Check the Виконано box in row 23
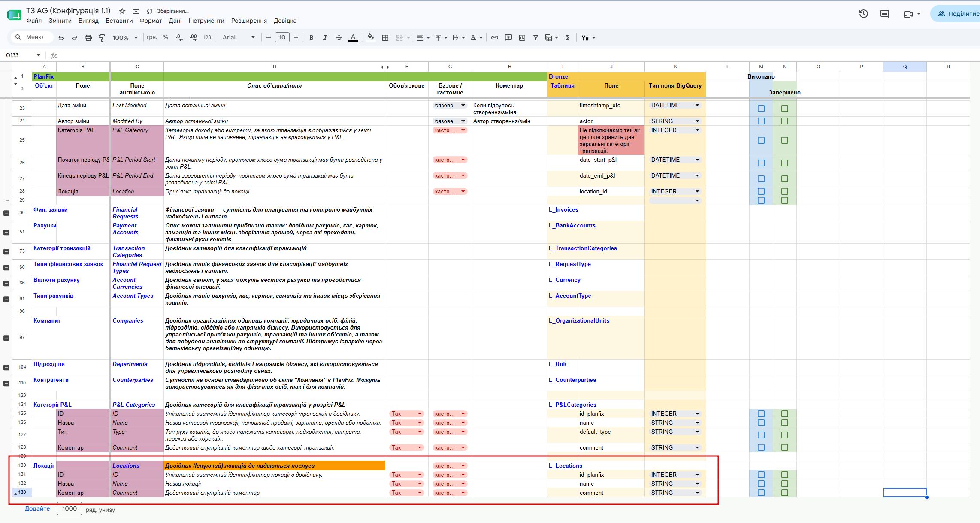Image resolution: width=980 pixels, height=523 pixels. pos(761,109)
